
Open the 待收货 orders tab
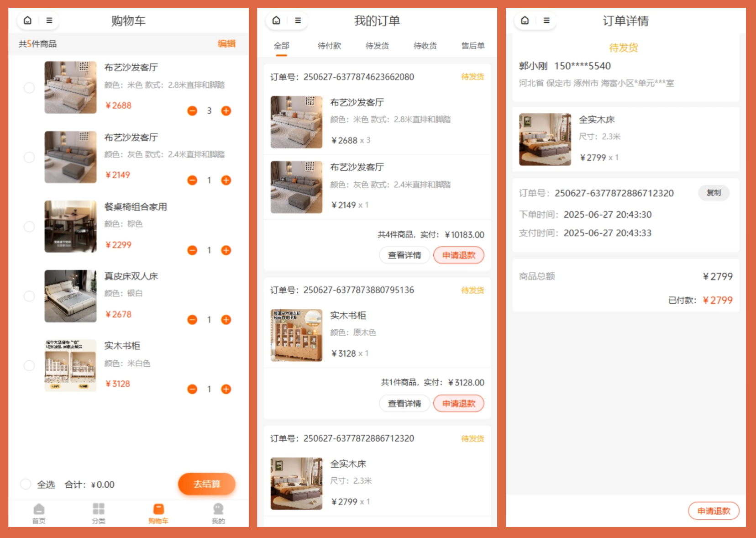[425, 46]
